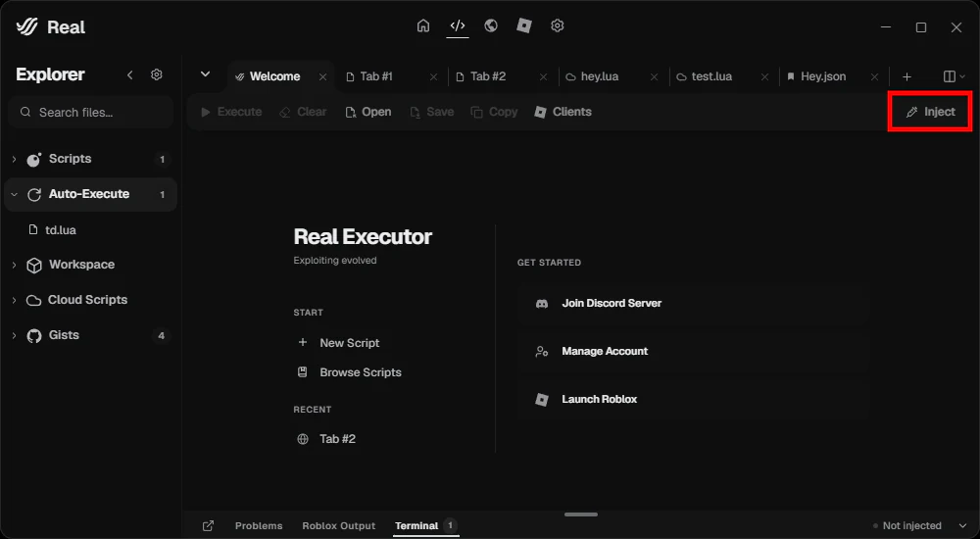980x539 pixels.
Task: Expand the Cloud Scripts chevron
Action: click(x=15, y=300)
